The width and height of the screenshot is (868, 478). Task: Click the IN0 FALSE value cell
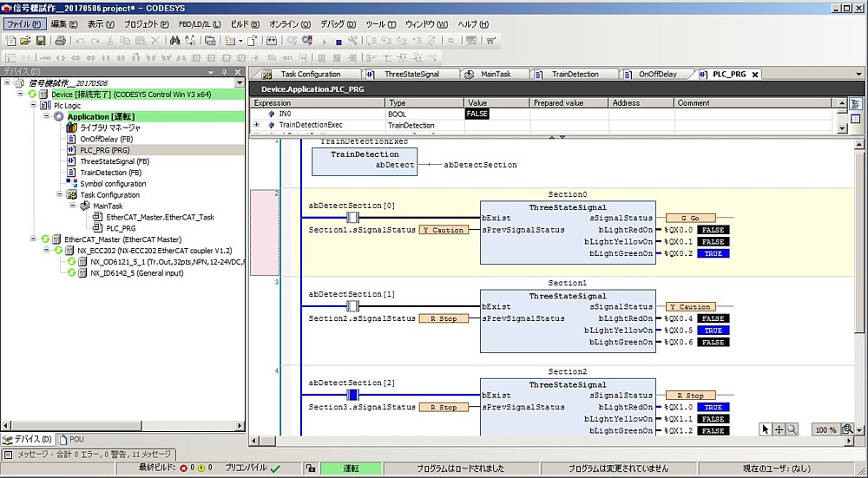477,114
